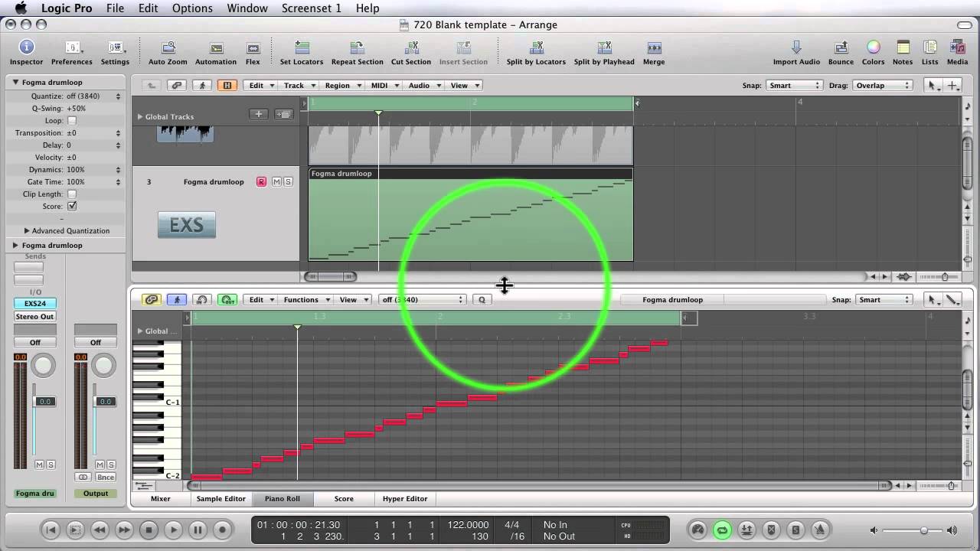The width and height of the screenshot is (980, 551).
Task: Open the Drag mode dropdown
Action: (x=883, y=85)
